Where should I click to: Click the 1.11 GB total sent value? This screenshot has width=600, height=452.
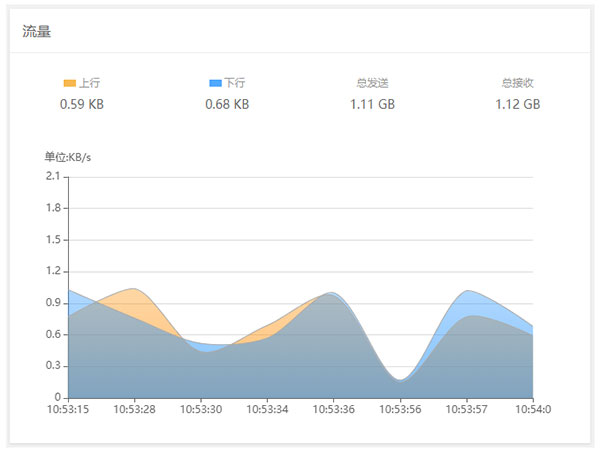[x=372, y=104]
